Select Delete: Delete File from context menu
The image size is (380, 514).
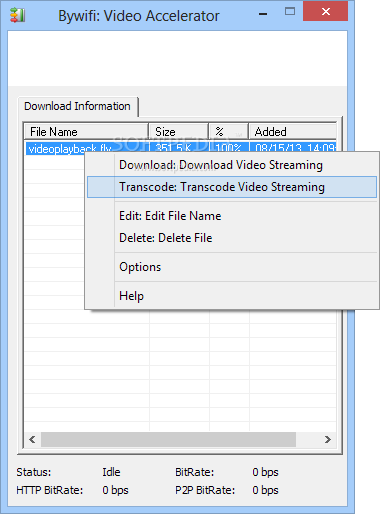click(x=232, y=238)
